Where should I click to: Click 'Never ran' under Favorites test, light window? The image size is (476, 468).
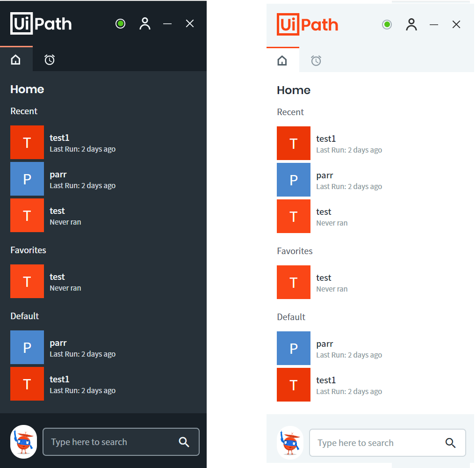[332, 289]
